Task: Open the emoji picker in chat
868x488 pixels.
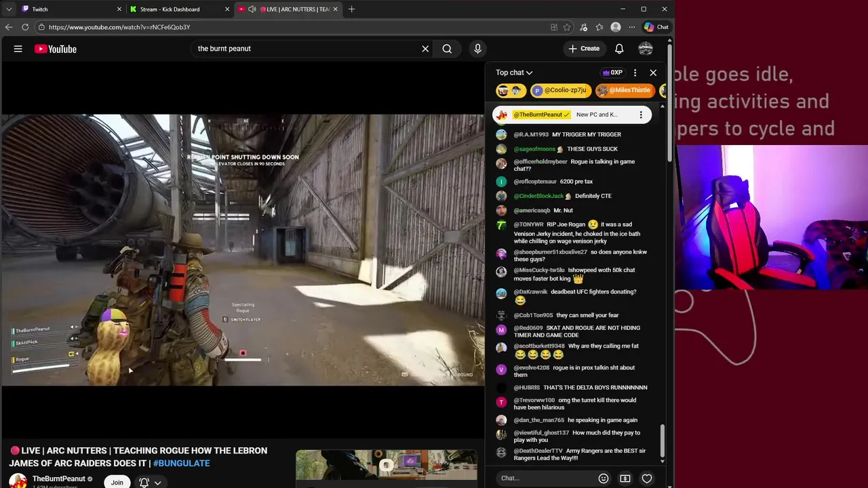Action: [604, 479]
